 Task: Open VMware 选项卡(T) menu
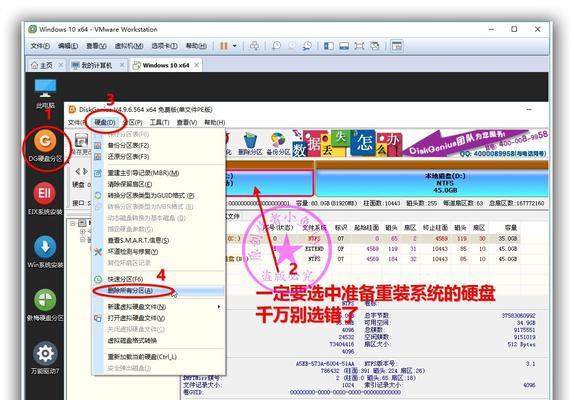(164, 46)
